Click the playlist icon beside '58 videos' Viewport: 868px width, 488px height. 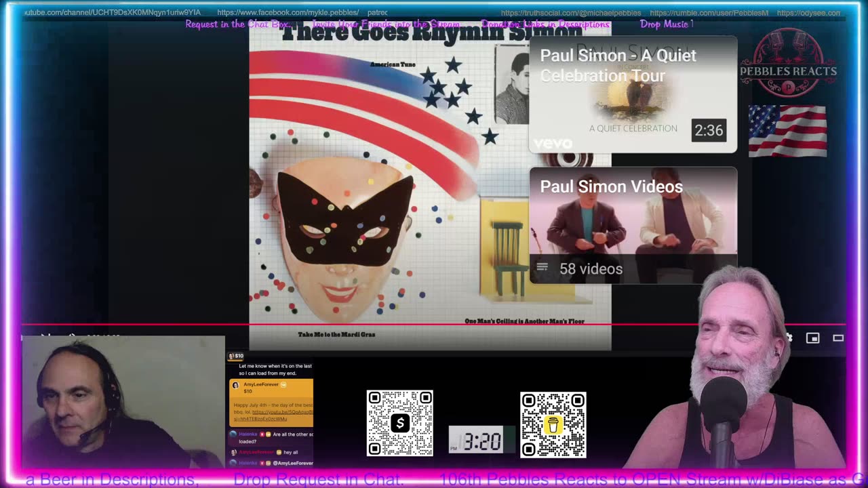tap(542, 268)
